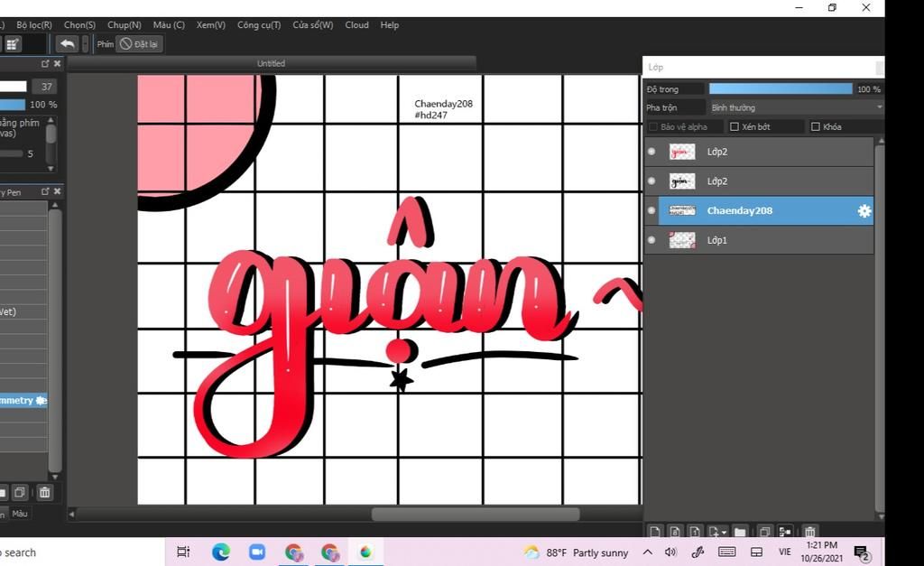Image resolution: width=924 pixels, height=566 pixels.
Task: Delete the brush with the brush panel trash icon
Action: pos(44,492)
